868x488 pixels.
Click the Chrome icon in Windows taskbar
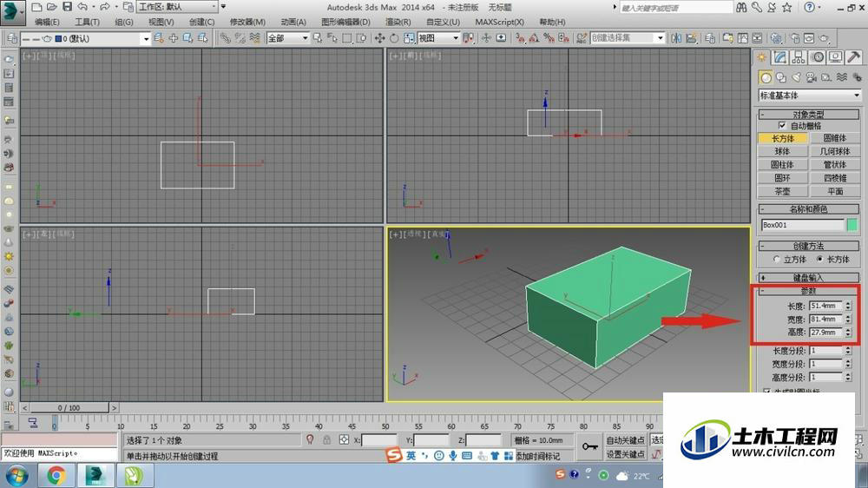click(x=56, y=475)
